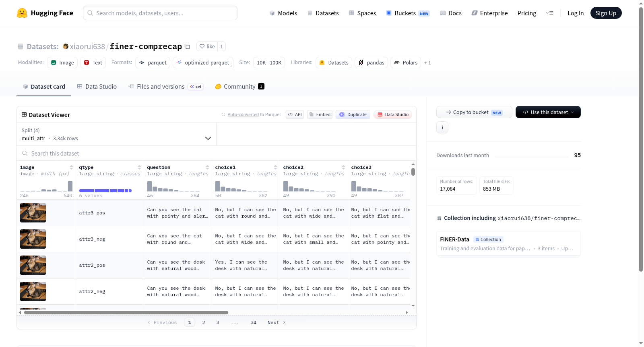Click the qtype class distribution bar
The image size is (644, 347).
point(105,190)
